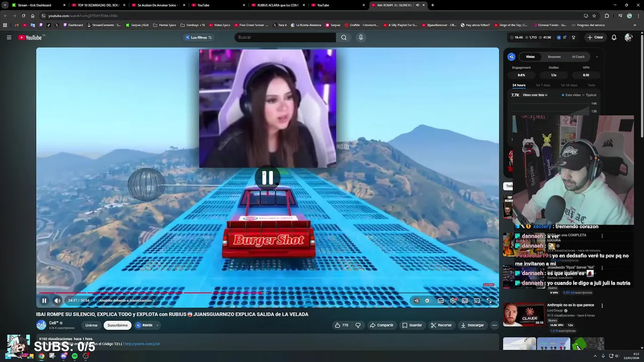Go to the YouTube home logo
Image resolution: width=644 pixels, height=362 pixels.
pos(30,37)
